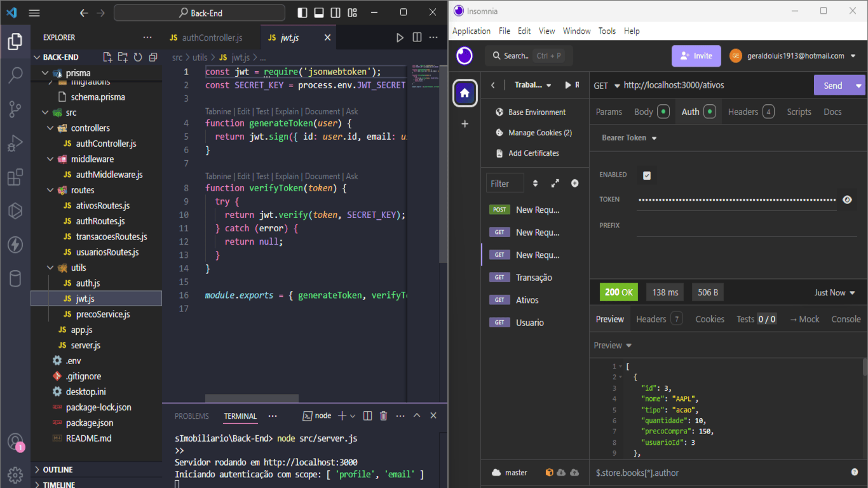Go to Insomnia home icon
868x488 pixels.
(x=465, y=93)
